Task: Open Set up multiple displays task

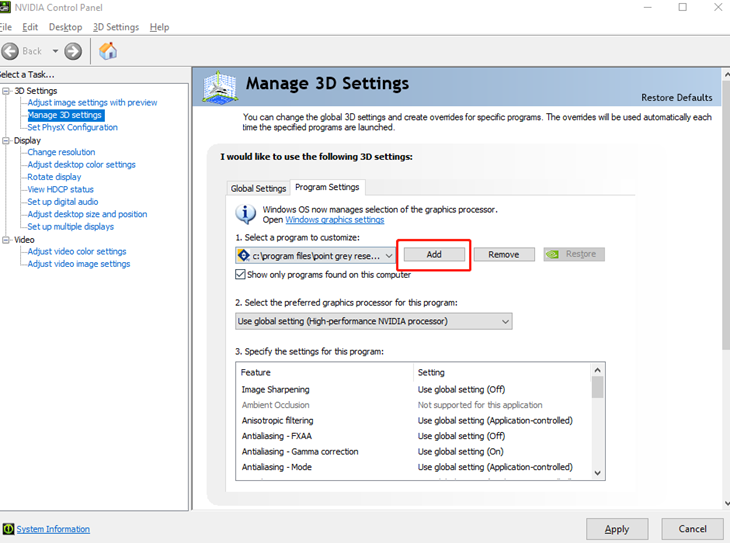Action: [x=70, y=226]
